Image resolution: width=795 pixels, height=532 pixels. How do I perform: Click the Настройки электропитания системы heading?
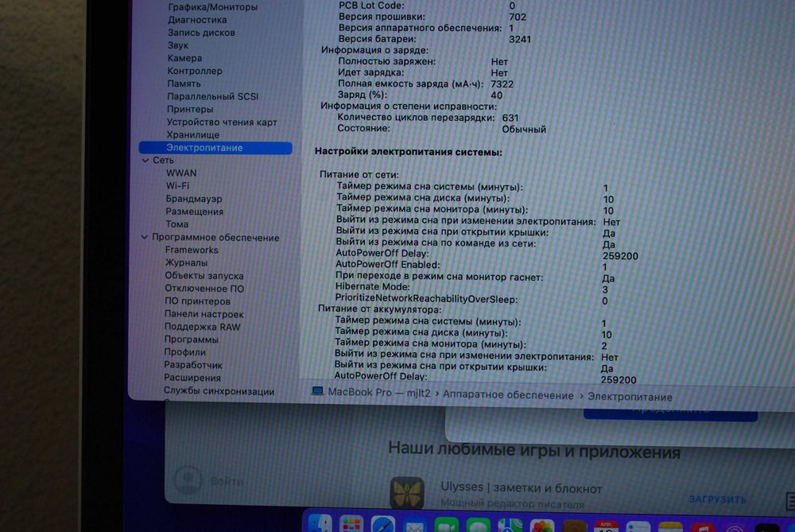pos(409,152)
